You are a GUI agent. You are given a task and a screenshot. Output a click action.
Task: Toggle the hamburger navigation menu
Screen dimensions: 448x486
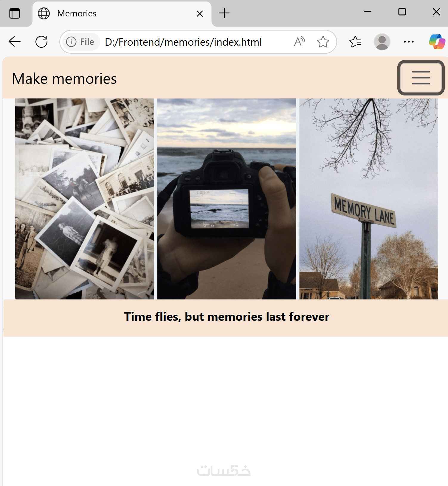tap(421, 78)
